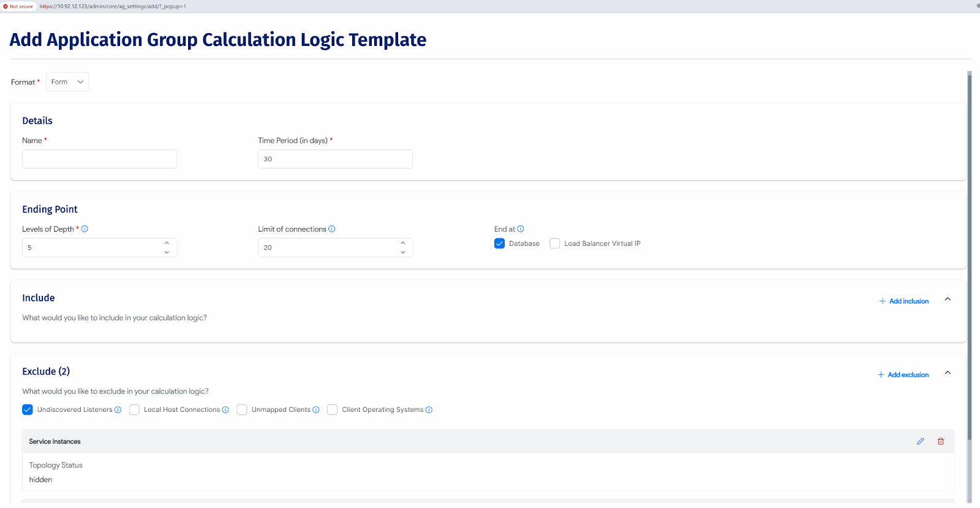Image resolution: width=980 pixels, height=508 pixels.
Task: Enable Load Balancer Virtual IP checkbox
Action: [555, 243]
